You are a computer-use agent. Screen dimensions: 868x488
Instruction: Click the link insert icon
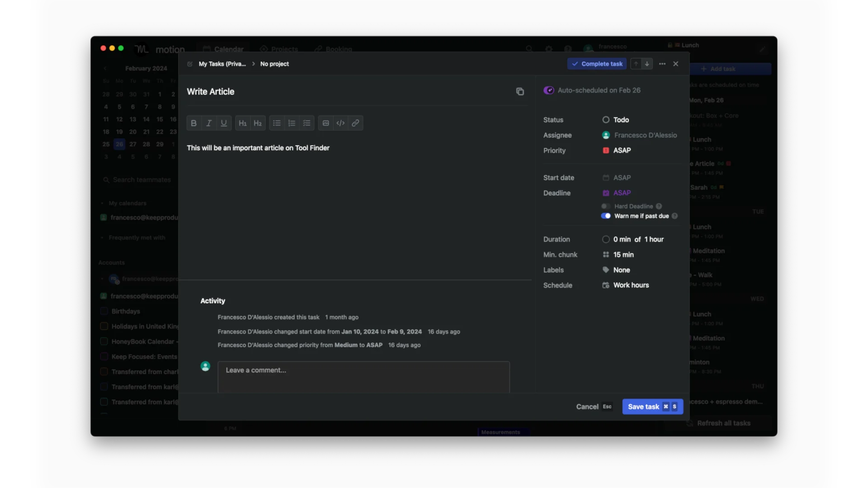point(355,123)
